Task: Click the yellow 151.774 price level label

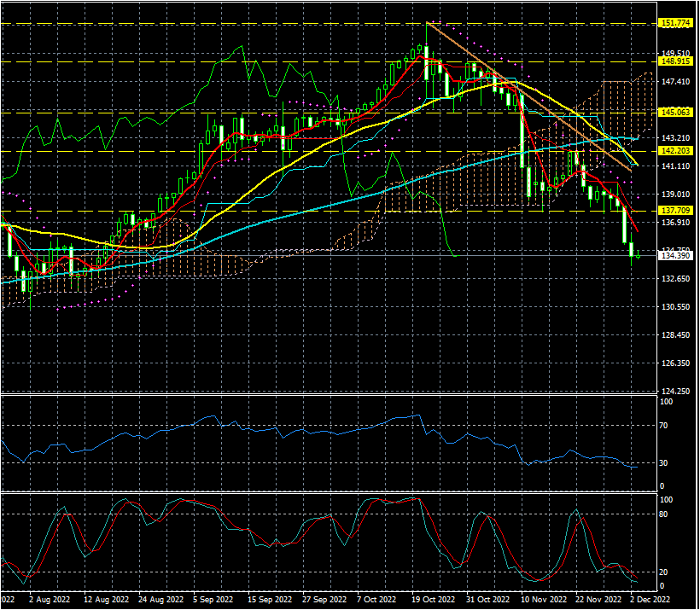Action: coord(676,23)
